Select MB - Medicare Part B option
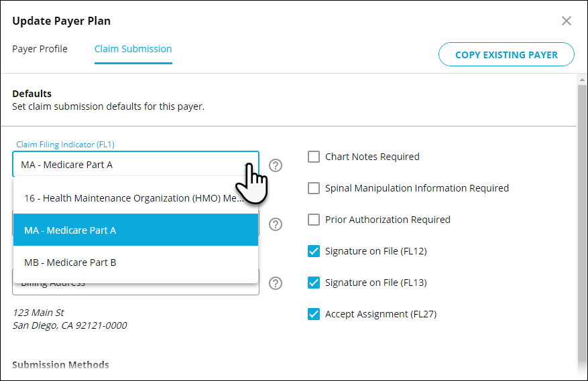 pyautogui.click(x=135, y=262)
